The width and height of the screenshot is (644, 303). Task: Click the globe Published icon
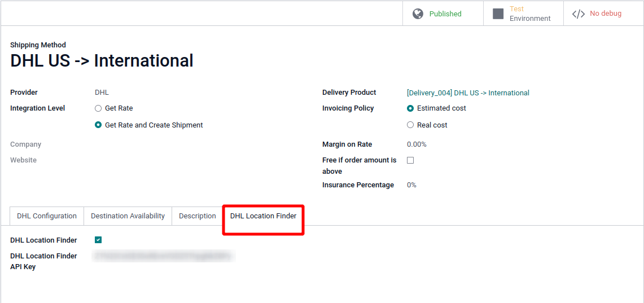[418, 14]
